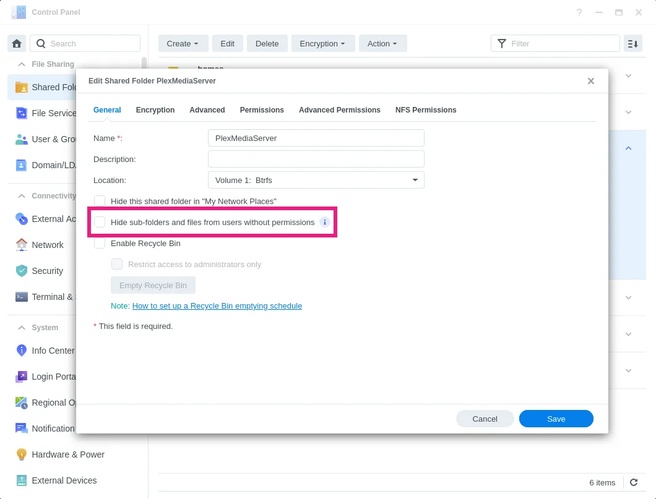Image resolution: width=656 pixels, height=499 pixels.
Task: Open User & Group sidebar icon
Action: point(21,139)
